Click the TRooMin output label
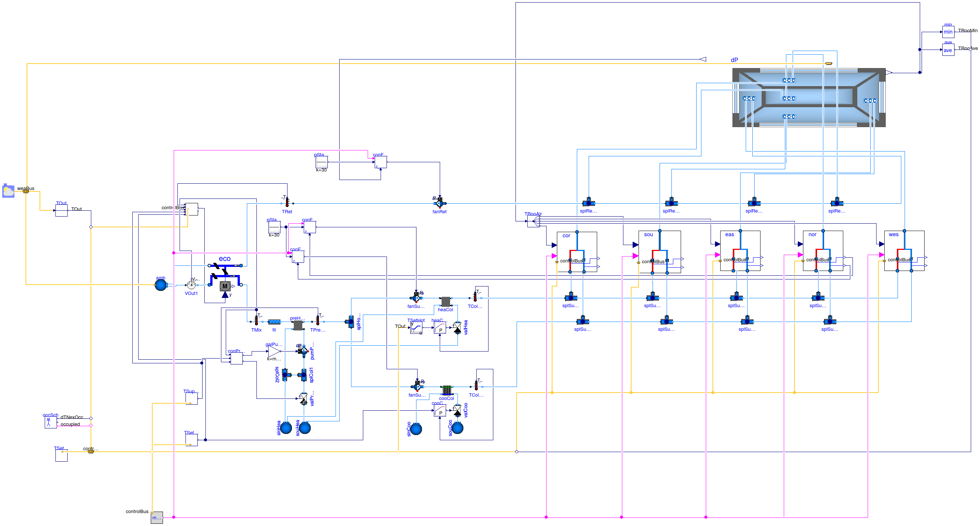This screenshot has width=980, height=526. coord(968,30)
